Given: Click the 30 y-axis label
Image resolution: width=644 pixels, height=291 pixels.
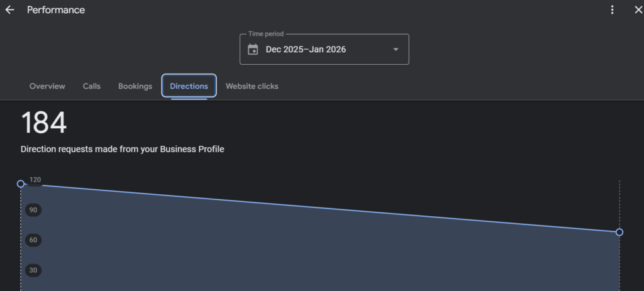Looking at the screenshot, I should point(33,270).
